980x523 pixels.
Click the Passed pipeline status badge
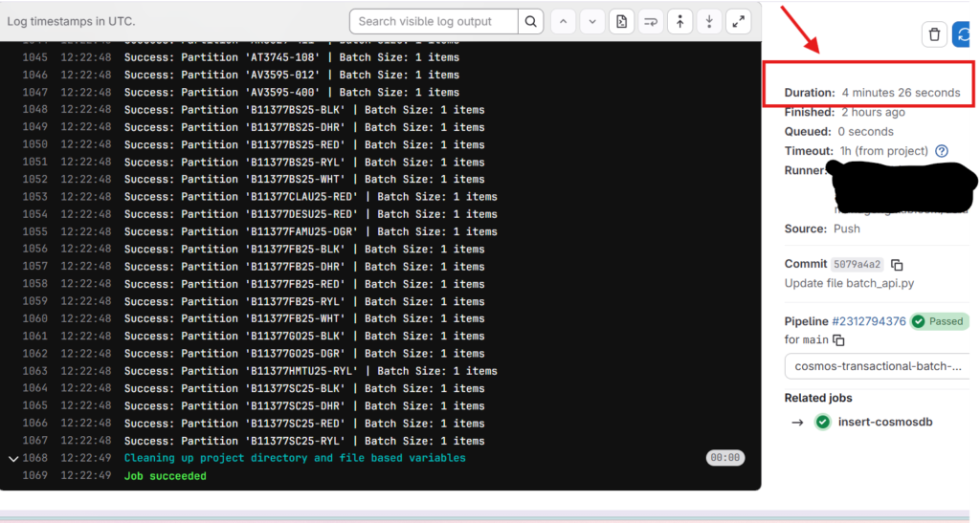[x=939, y=321]
